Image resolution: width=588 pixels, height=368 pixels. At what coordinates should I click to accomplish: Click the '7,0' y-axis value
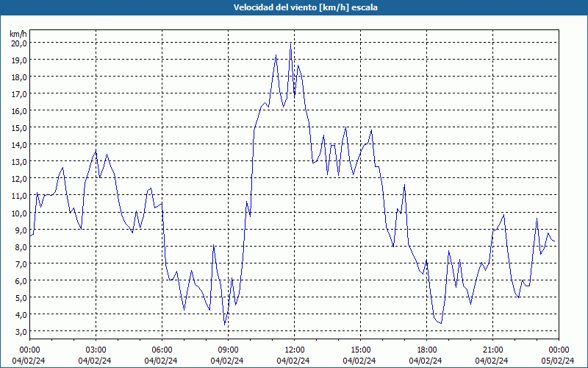[21, 263]
